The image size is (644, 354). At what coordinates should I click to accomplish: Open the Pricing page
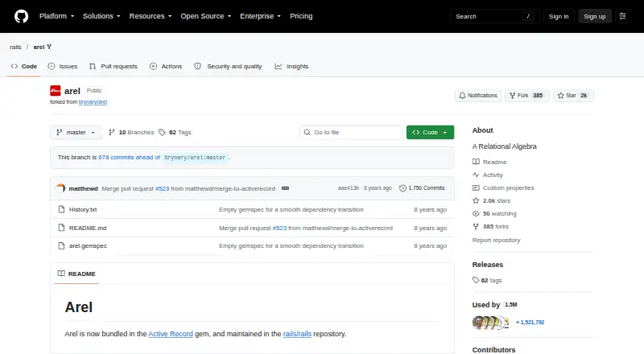301,16
